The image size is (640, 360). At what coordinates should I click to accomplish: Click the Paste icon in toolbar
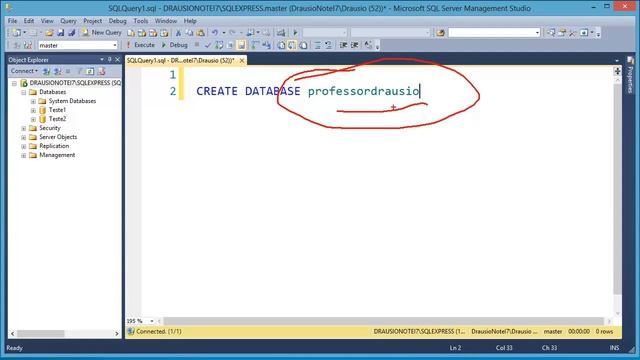tap(201, 33)
